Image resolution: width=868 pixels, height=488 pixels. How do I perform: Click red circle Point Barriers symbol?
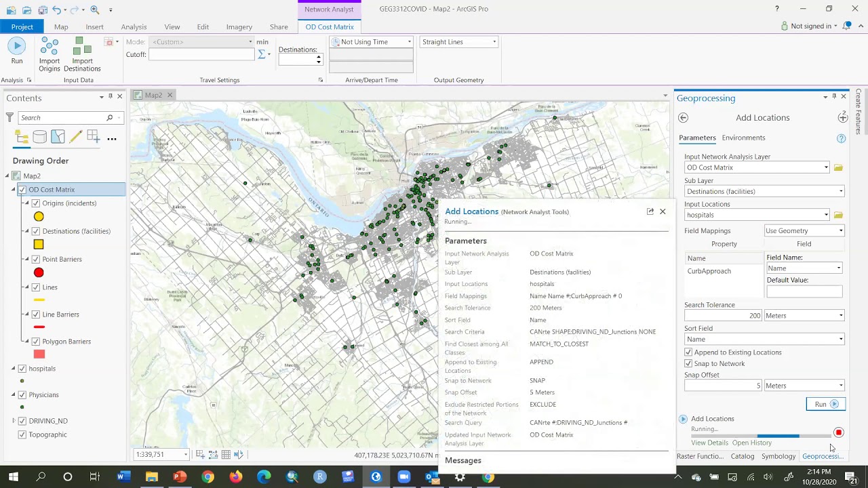[x=39, y=273]
